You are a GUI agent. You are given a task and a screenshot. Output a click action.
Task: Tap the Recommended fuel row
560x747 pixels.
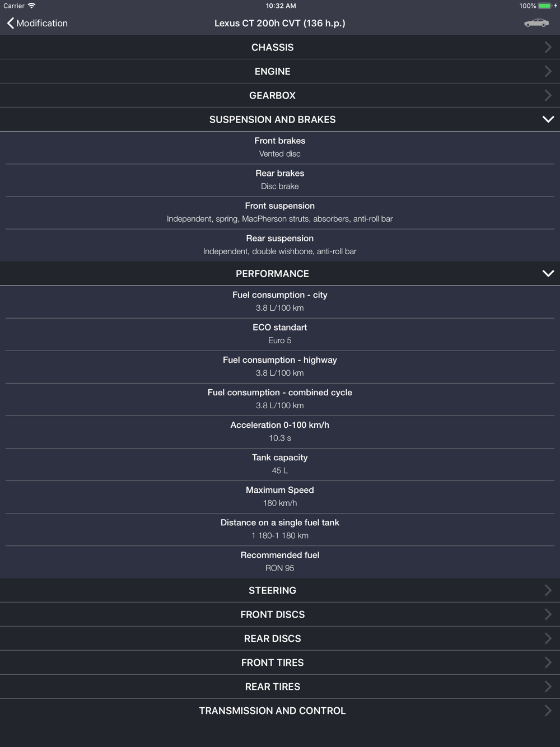pyautogui.click(x=279, y=561)
